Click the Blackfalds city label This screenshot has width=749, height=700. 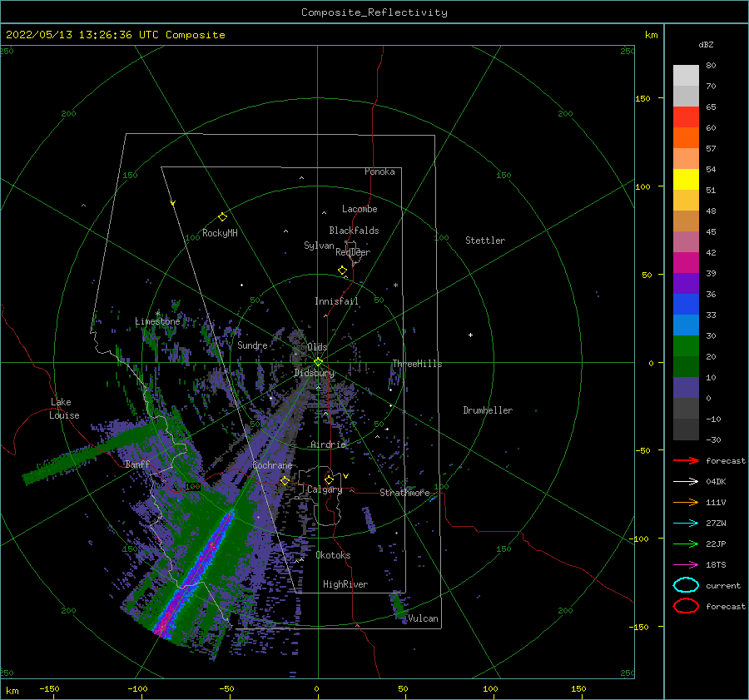354,231
